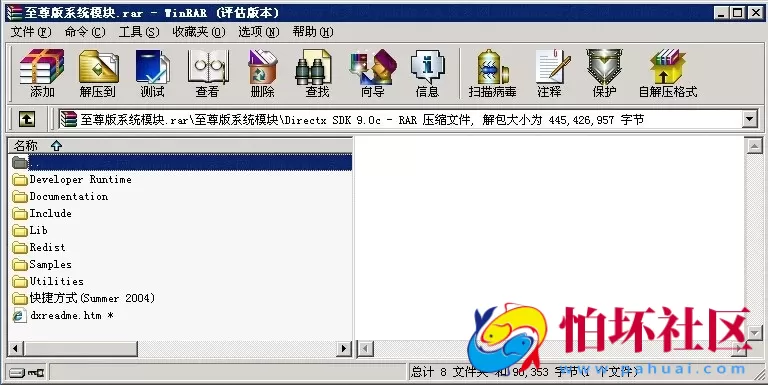Click right arrow of file list scrollbar
768x385 pixels.
click(344, 349)
